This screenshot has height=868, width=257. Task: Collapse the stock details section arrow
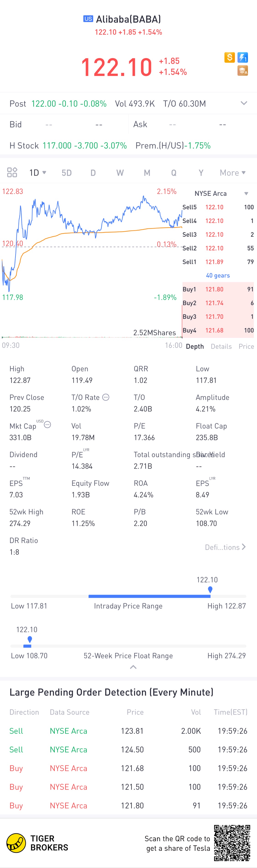[x=133, y=667]
